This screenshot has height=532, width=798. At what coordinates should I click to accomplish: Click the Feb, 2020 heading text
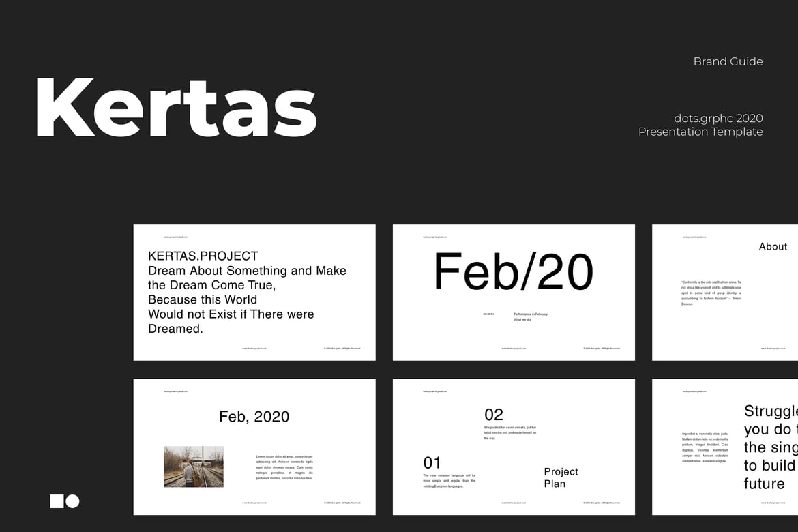[x=254, y=417]
